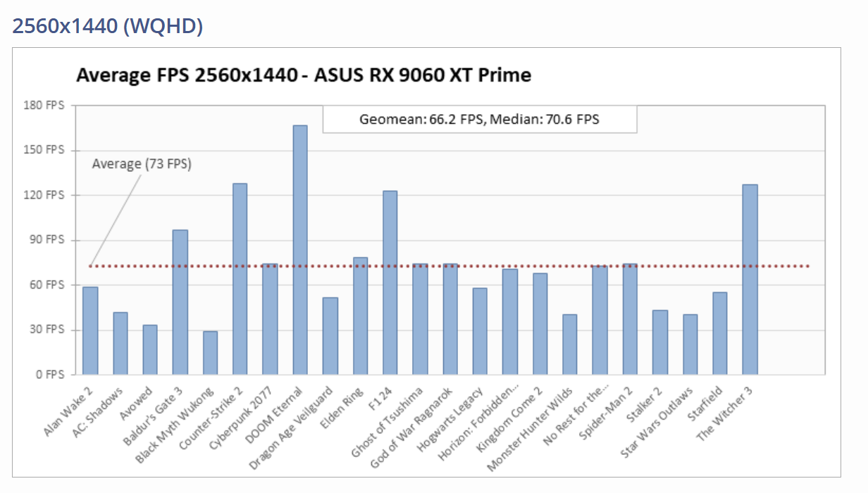
Task: Click the "No Rest for the..." x-axis label
Action: click(x=575, y=416)
